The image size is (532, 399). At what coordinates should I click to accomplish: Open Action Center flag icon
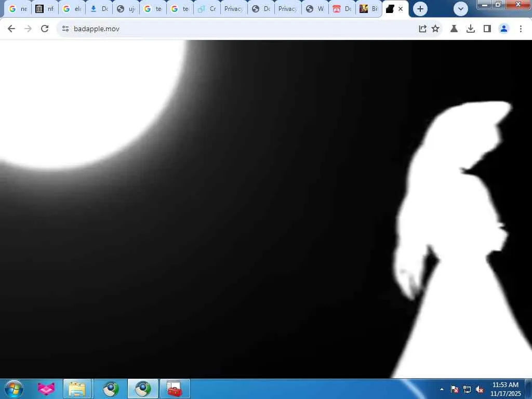point(455,389)
